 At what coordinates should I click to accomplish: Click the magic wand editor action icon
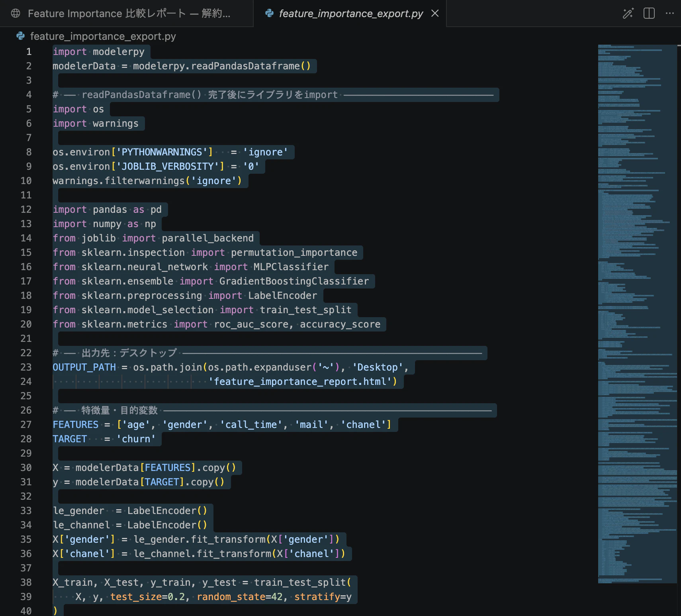point(628,14)
